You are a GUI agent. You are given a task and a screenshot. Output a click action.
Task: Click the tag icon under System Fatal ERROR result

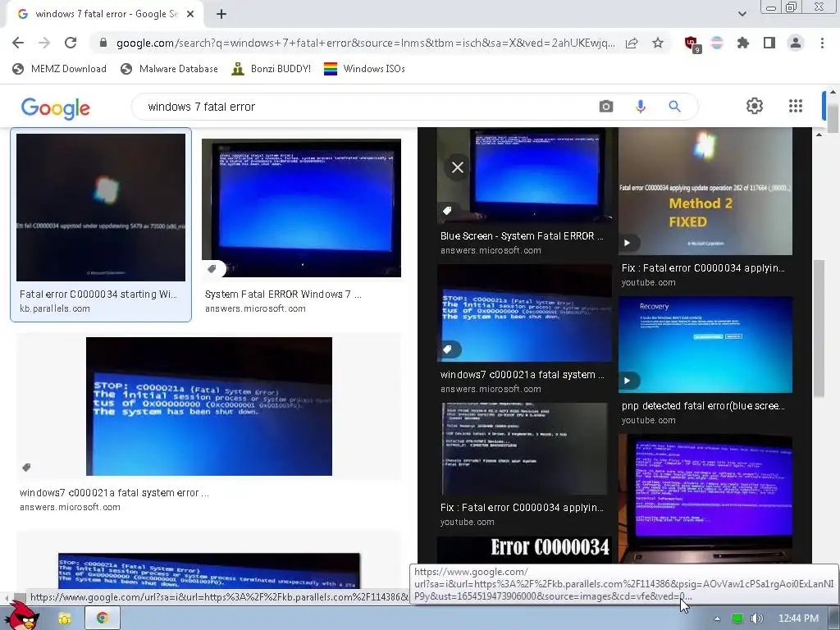(x=212, y=268)
